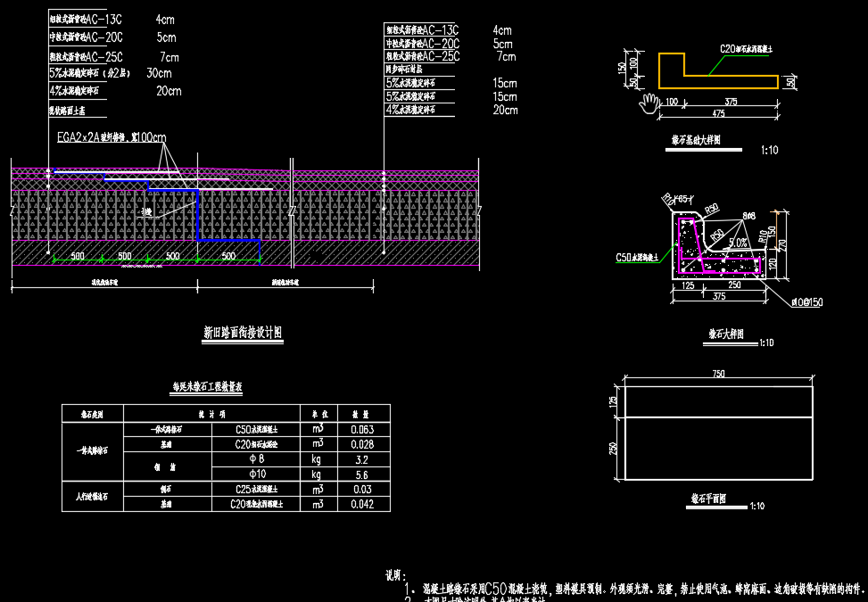This screenshot has height=602, width=868.
Task: Click the 接缝 joint label in section
Action: coord(146,212)
